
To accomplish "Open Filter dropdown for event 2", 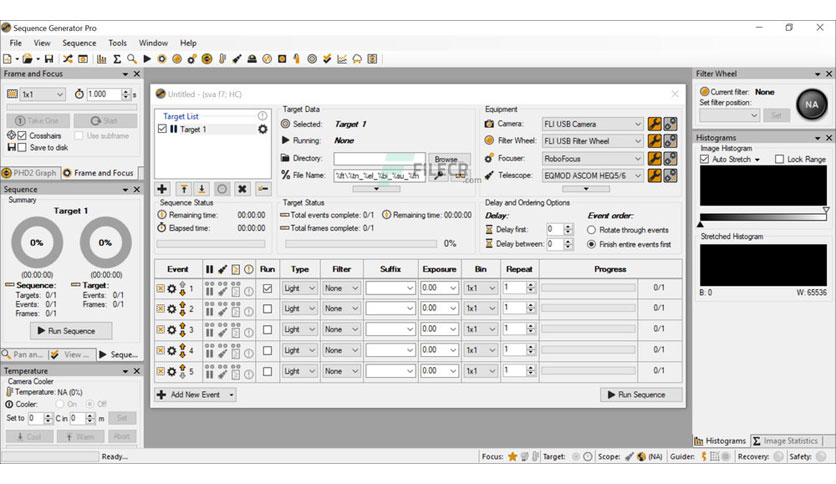I will pyautogui.click(x=341, y=309).
